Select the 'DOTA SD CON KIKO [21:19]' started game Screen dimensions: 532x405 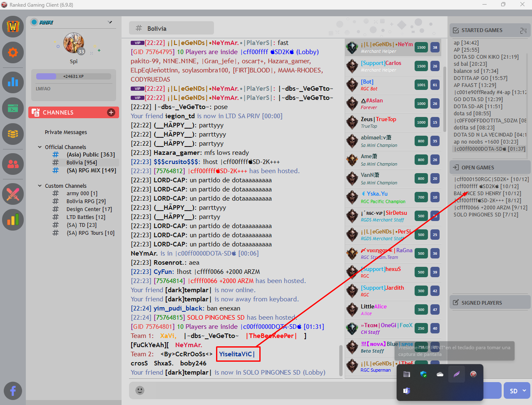click(486, 57)
